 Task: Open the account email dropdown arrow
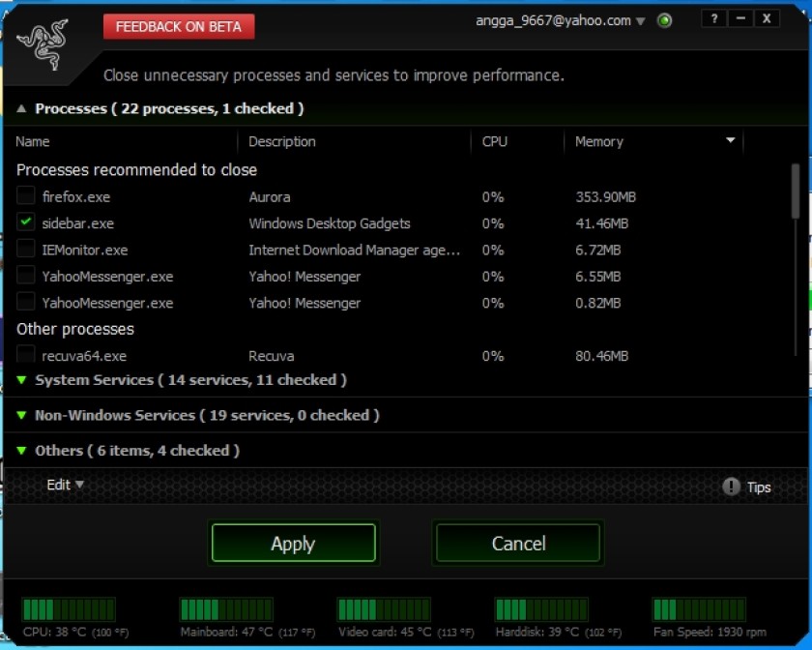point(641,21)
